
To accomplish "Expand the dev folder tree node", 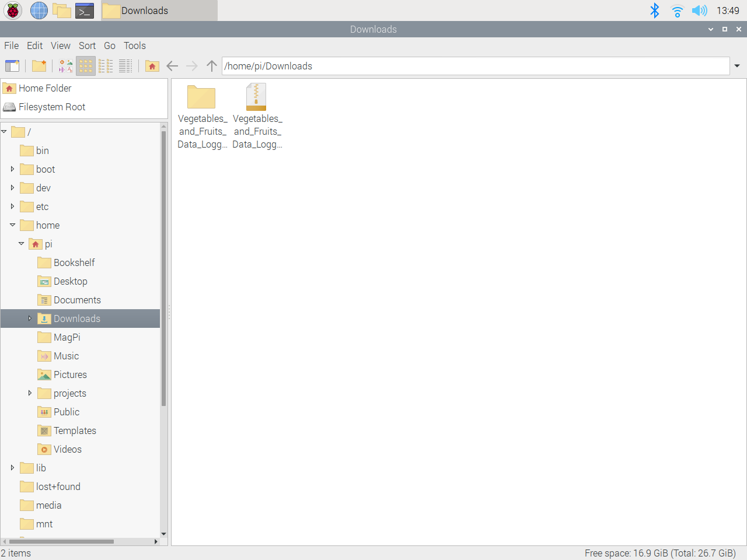I will 12,188.
